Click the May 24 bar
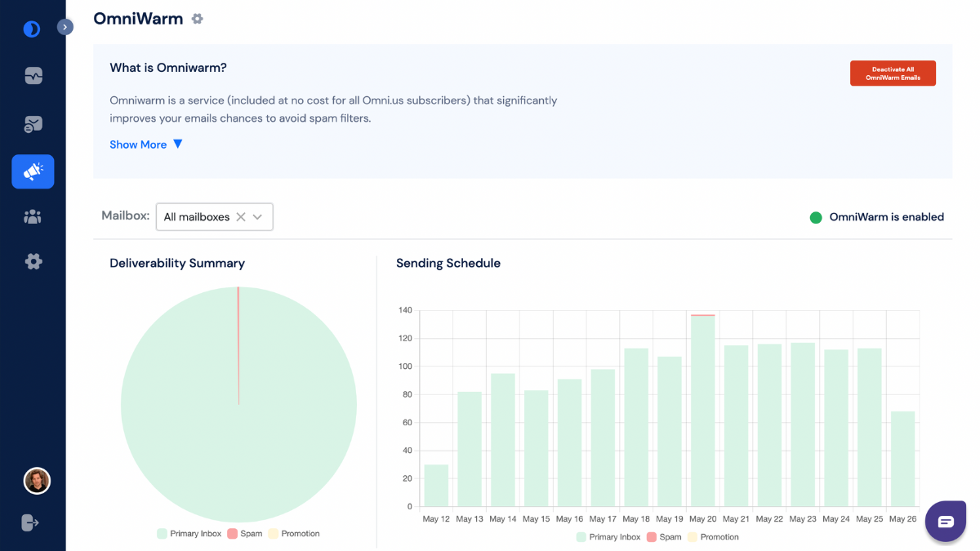 click(836, 429)
